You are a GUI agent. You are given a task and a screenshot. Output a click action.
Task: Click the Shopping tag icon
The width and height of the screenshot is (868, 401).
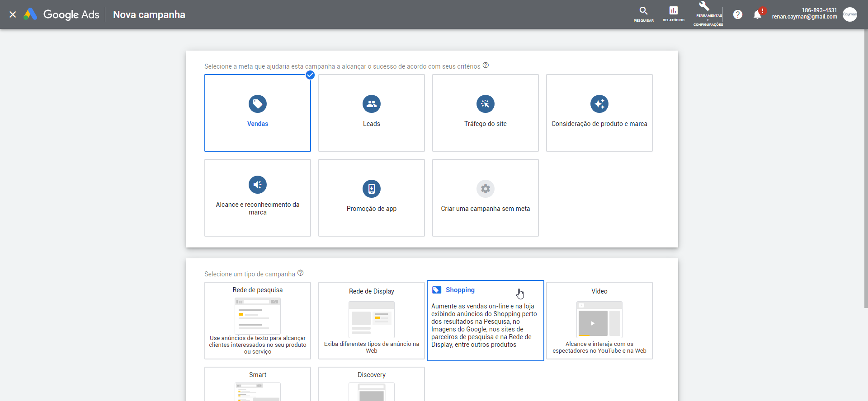437,290
